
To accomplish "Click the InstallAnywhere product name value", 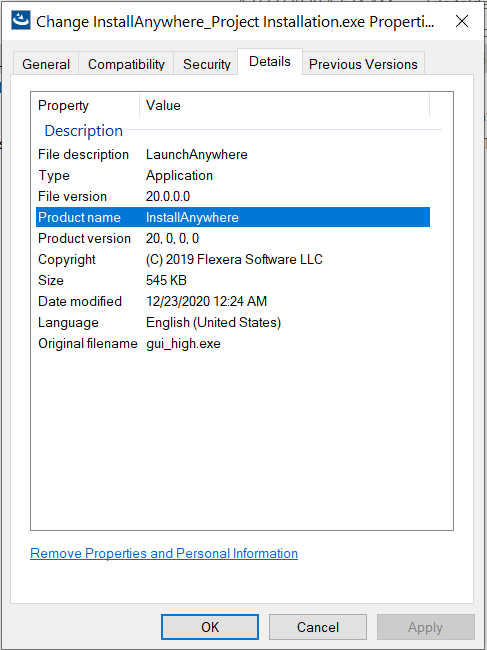I will [192, 217].
